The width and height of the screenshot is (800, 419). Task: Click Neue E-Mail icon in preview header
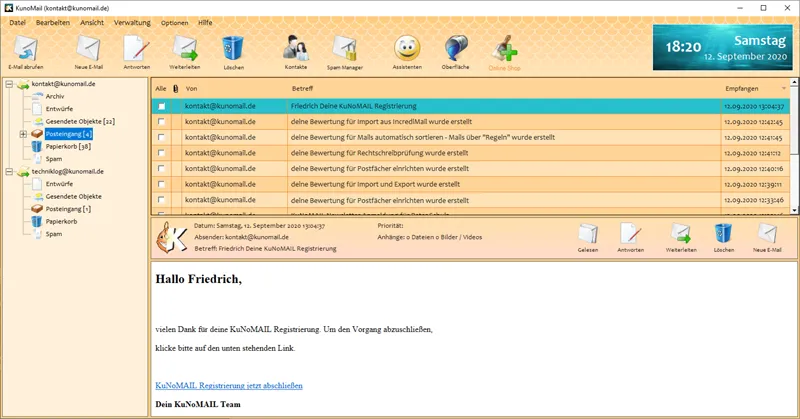coord(767,234)
